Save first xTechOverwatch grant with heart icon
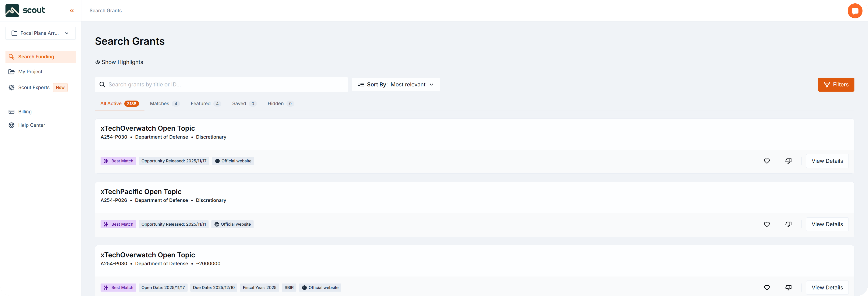 pos(766,161)
